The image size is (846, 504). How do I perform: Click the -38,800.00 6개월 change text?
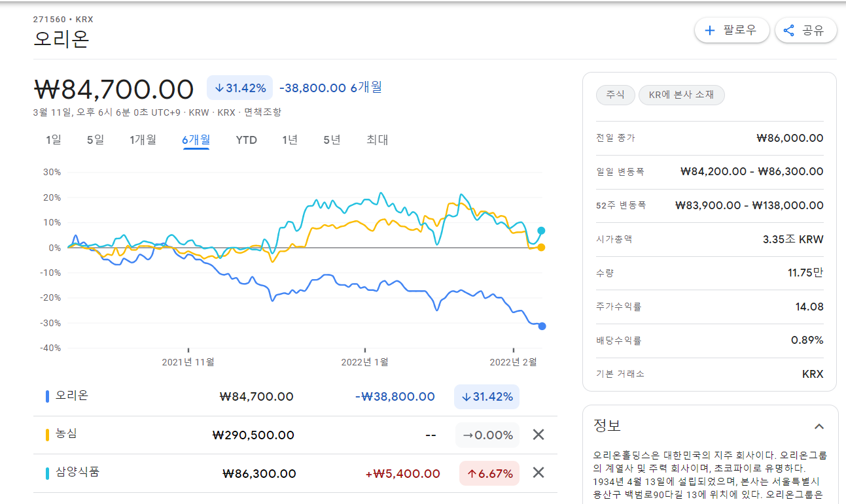click(331, 88)
